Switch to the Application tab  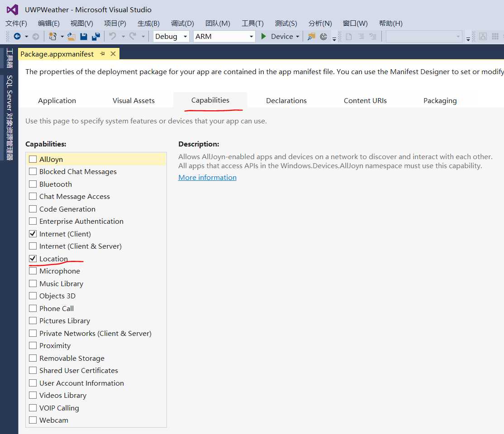57,100
